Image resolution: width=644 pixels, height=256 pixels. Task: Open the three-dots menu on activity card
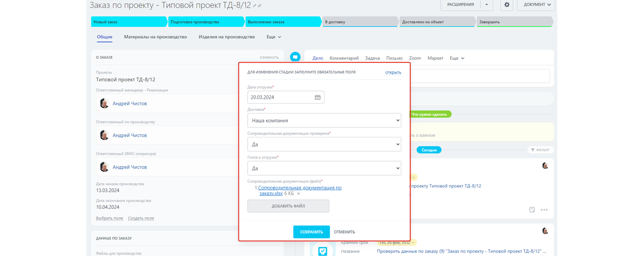coord(544,210)
